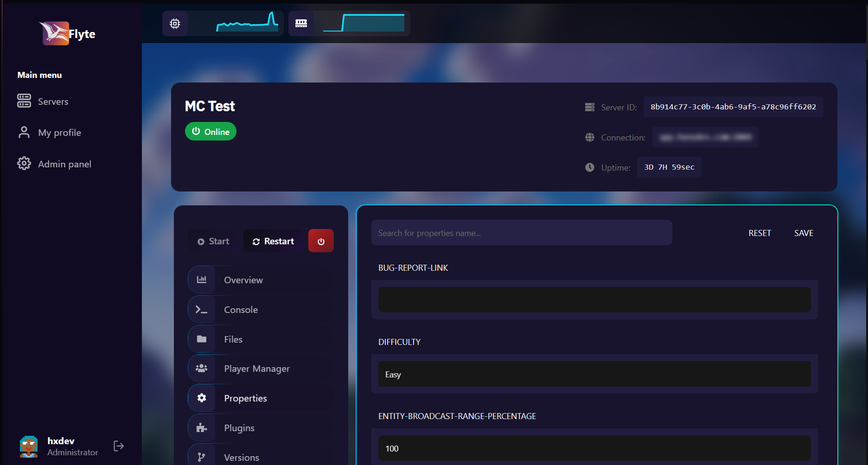Open Console via its terminal prompt icon
The image size is (868, 465).
(202, 310)
